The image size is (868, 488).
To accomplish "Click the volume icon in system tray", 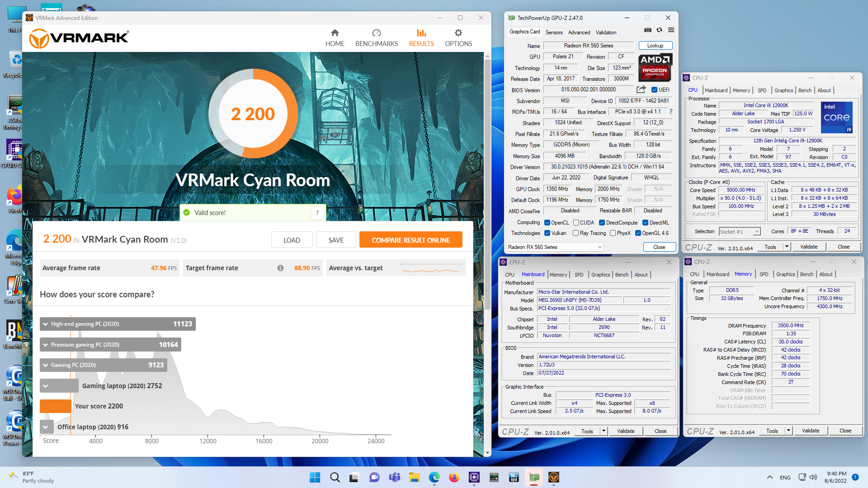I will tap(813, 477).
